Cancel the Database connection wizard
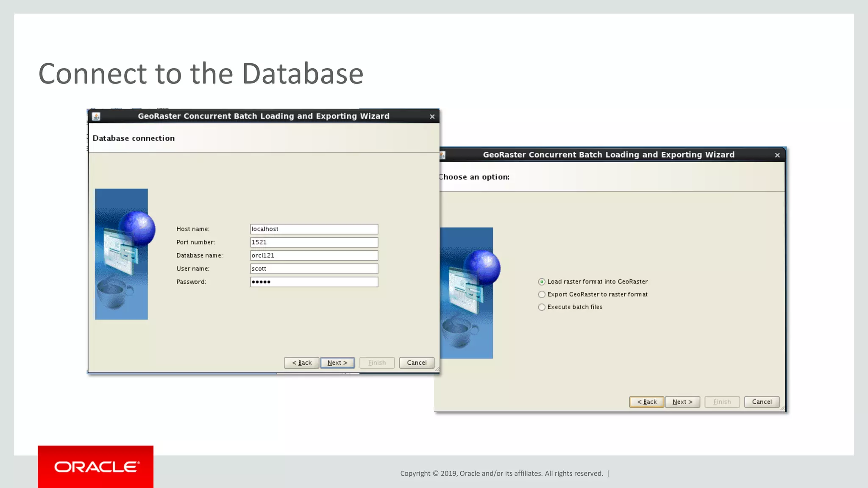The image size is (868, 488). click(x=417, y=363)
